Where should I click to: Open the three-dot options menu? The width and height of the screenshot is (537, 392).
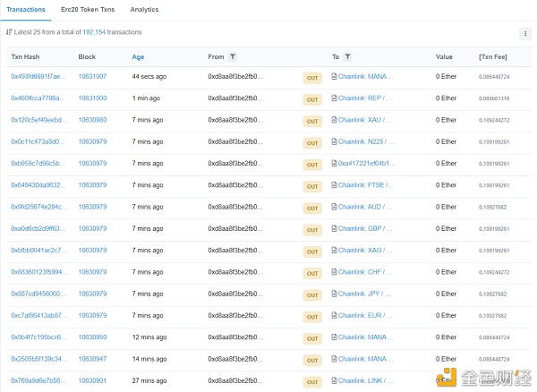click(525, 33)
